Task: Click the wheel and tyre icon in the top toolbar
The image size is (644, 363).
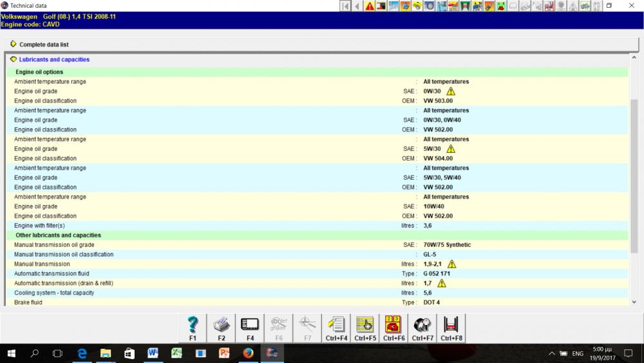Action: click(429, 6)
